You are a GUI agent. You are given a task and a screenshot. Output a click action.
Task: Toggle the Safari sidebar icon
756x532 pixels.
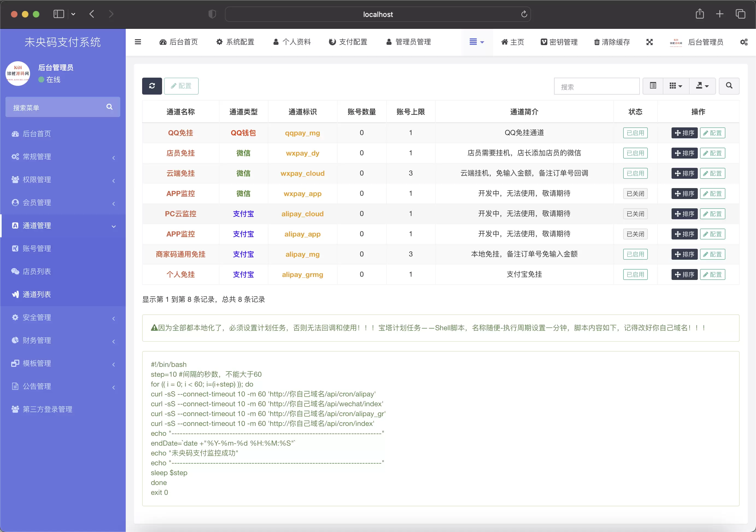[58, 14]
